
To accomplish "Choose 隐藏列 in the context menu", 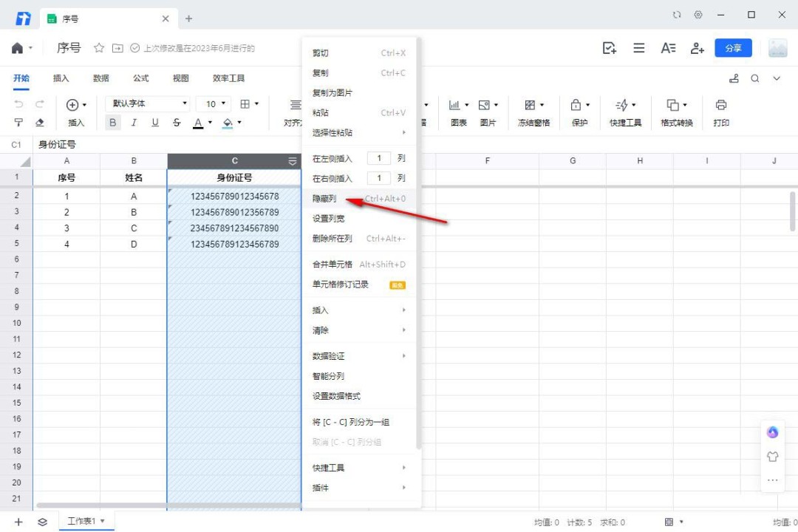I will click(324, 199).
